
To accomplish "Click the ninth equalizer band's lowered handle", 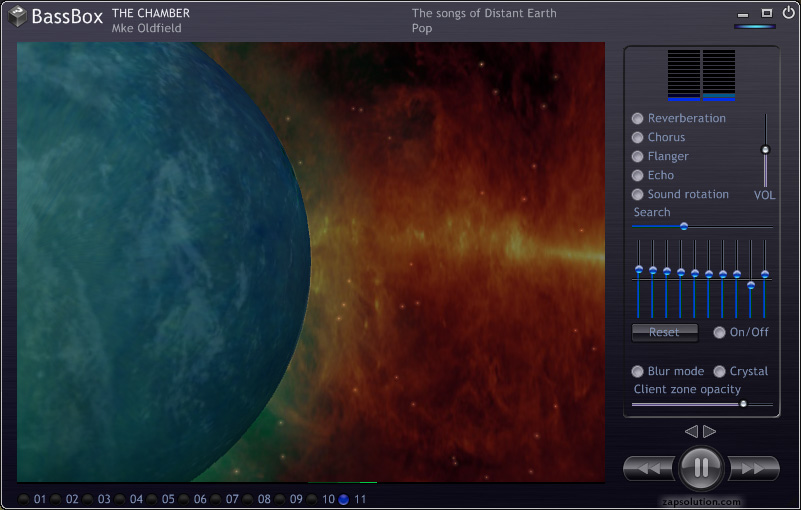I will (750, 286).
